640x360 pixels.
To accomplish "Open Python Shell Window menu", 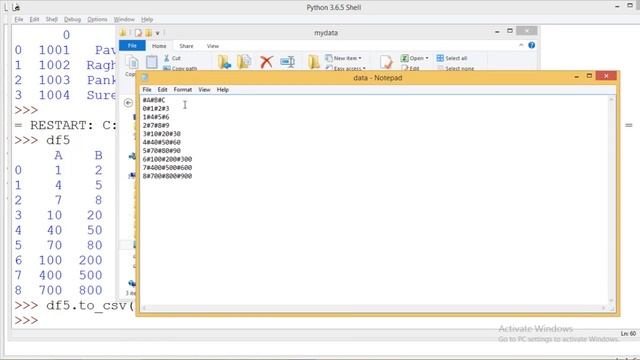I will [124, 20].
